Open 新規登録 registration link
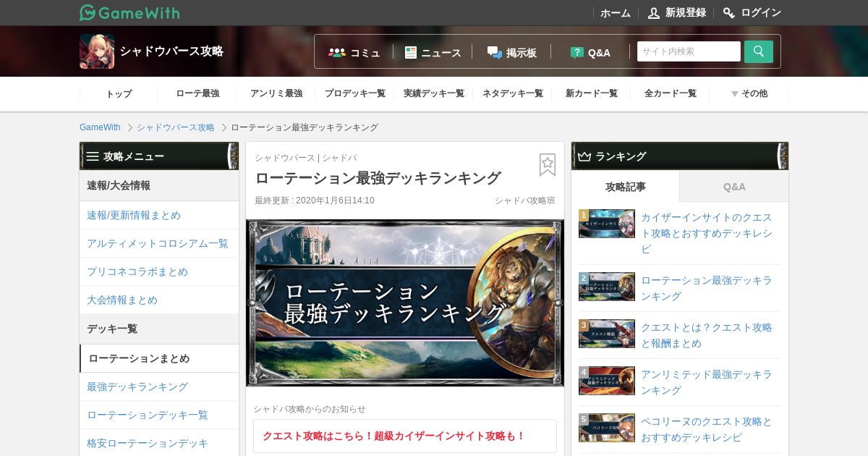This screenshot has height=456, width=868. [686, 13]
